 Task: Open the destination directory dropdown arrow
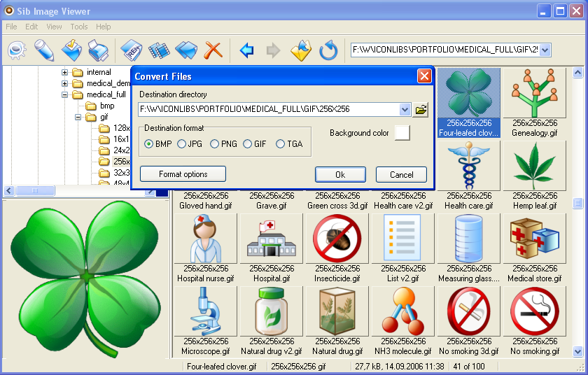[405, 109]
